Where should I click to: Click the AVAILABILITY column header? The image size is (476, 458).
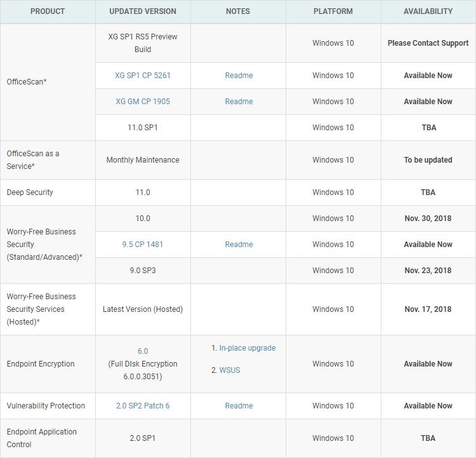428,11
